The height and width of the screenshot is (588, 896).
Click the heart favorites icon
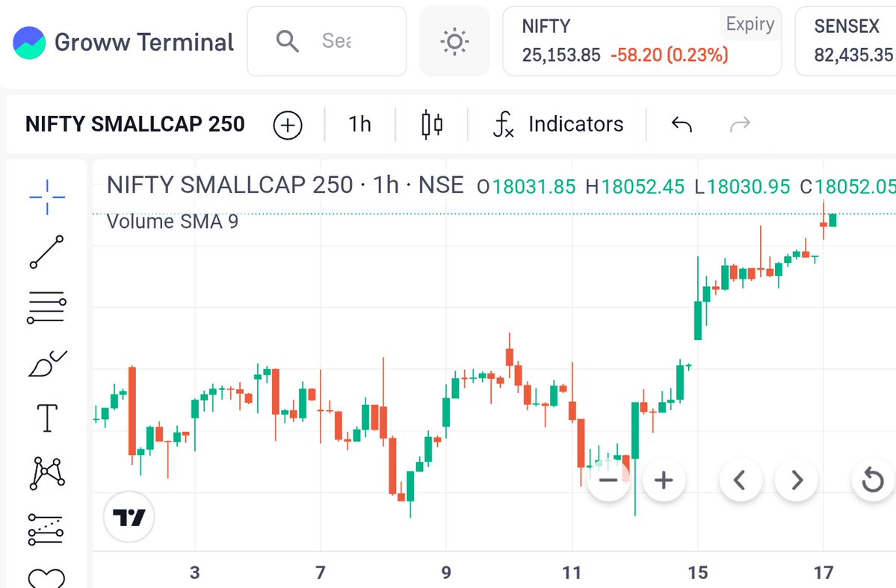tap(47, 578)
